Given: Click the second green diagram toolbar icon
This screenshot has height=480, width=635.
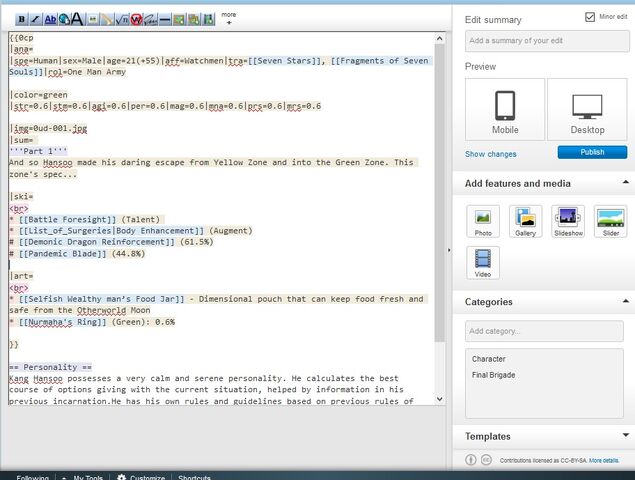Looking at the screenshot, I should pyautogui.click(x=194, y=19).
